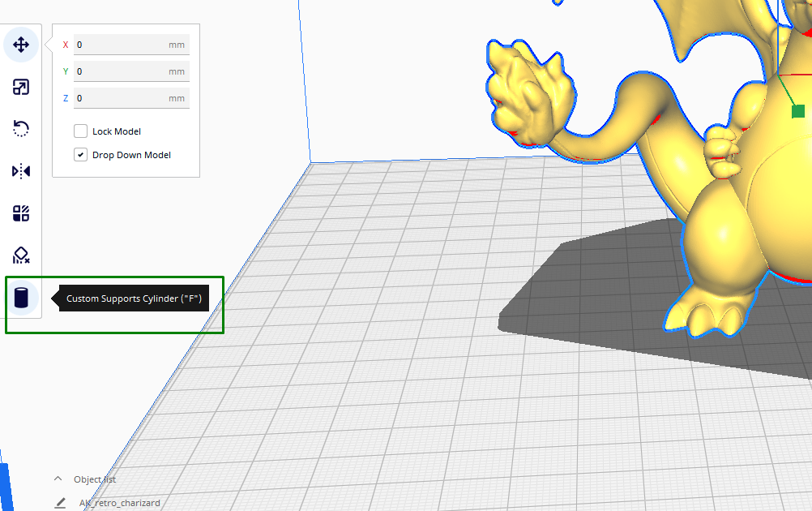Open the Per Model Settings tool
812x511 pixels.
(x=21, y=213)
